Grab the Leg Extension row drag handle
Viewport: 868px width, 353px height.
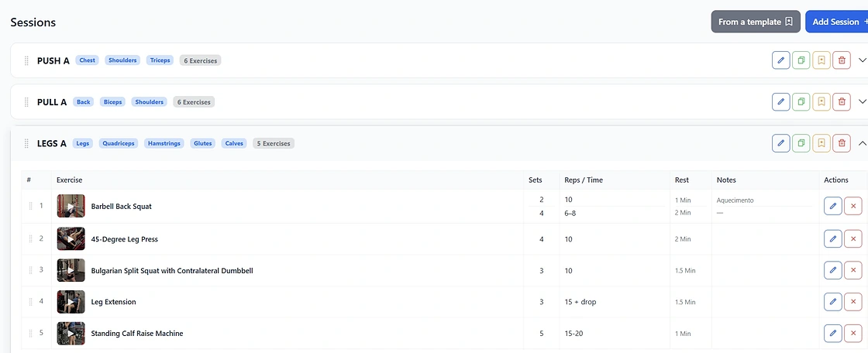(31, 302)
